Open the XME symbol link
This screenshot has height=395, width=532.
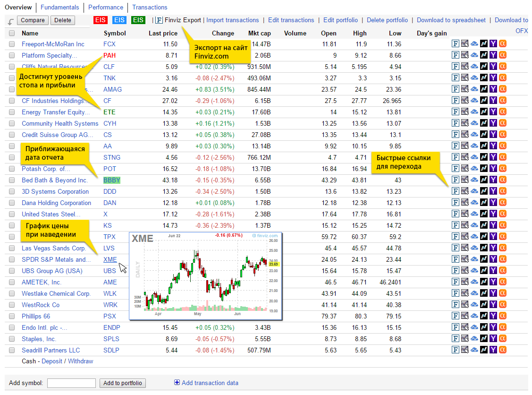pos(110,259)
